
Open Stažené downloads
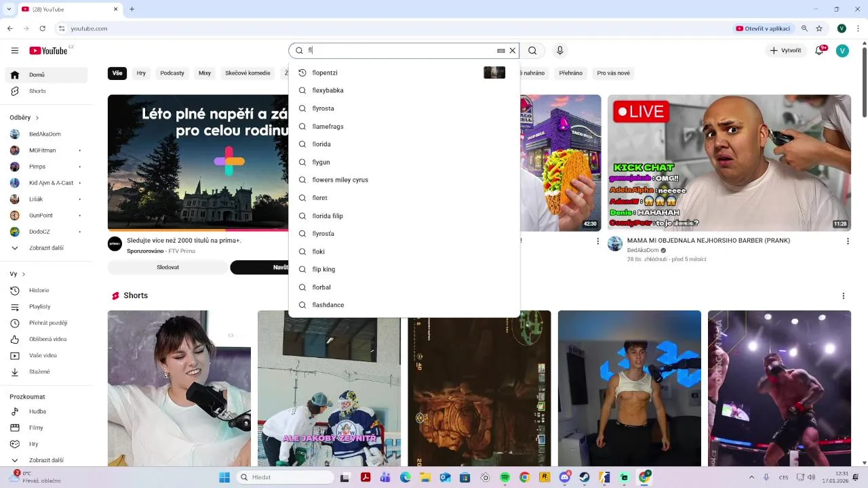pyautogui.click(x=46, y=371)
